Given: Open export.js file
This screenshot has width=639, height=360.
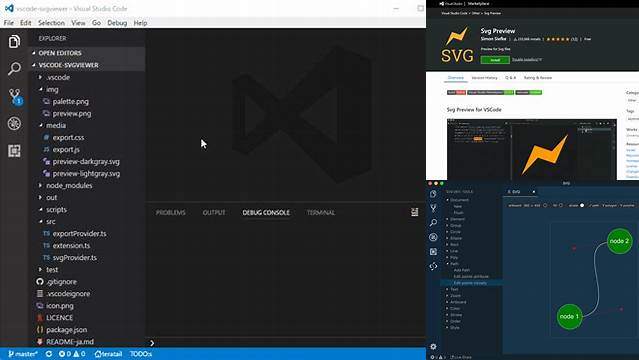Looking at the screenshot, I should [x=66, y=149].
